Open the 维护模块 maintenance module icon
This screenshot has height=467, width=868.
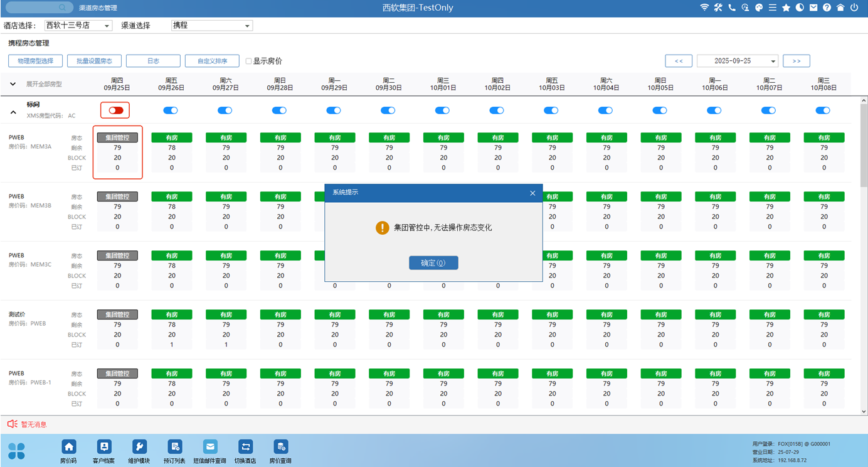click(139, 447)
